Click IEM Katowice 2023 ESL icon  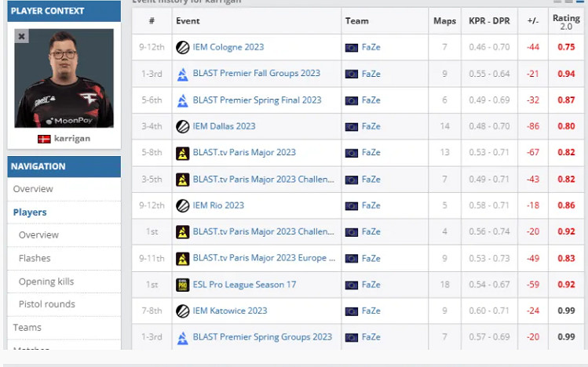coord(183,311)
